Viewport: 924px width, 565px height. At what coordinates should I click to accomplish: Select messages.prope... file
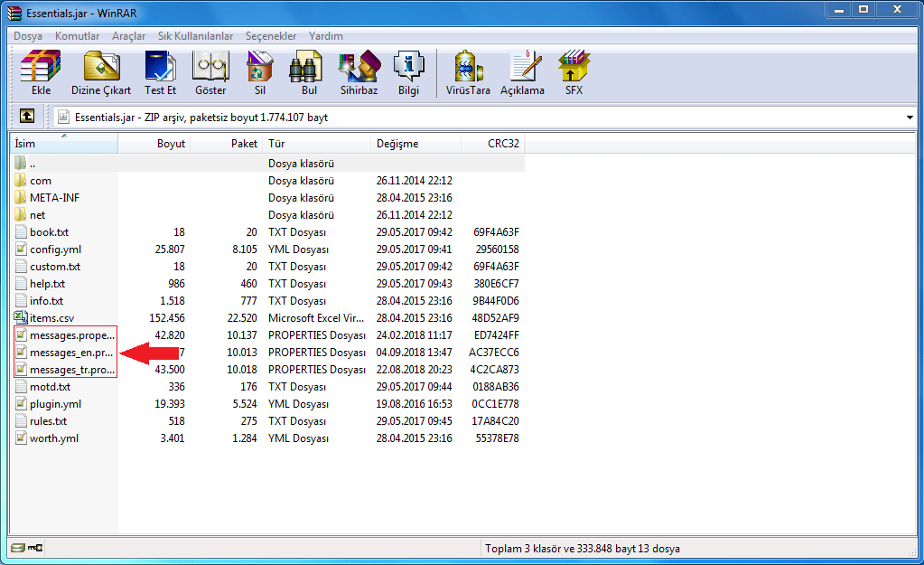(x=72, y=335)
